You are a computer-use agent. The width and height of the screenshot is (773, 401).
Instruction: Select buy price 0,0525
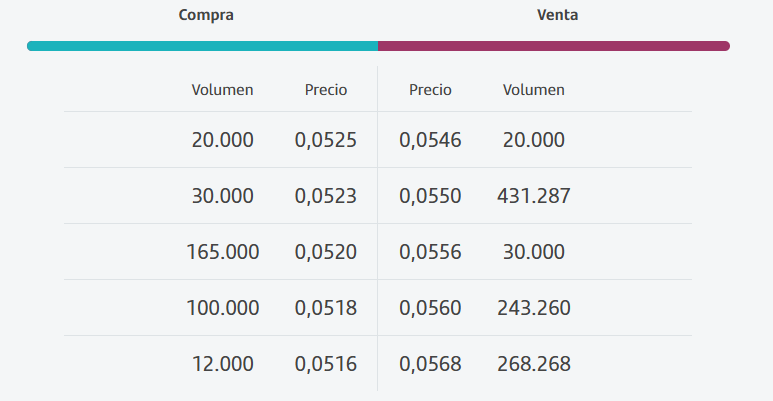(x=326, y=140)
